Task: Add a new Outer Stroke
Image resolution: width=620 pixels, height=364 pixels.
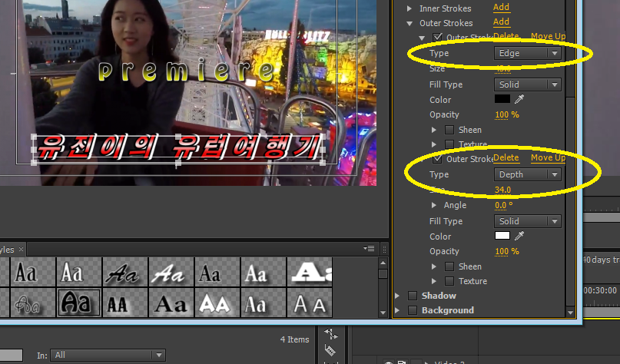Action: (501, 22)
